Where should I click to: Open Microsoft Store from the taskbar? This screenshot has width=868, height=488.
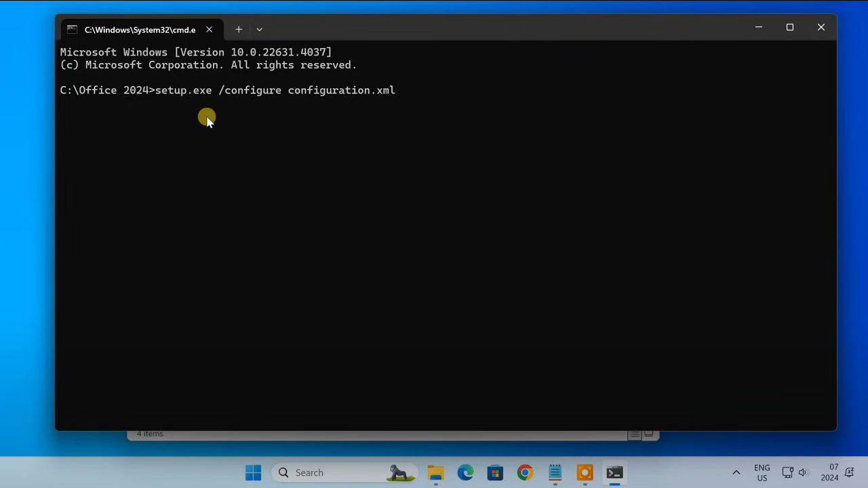coord(495,472)
